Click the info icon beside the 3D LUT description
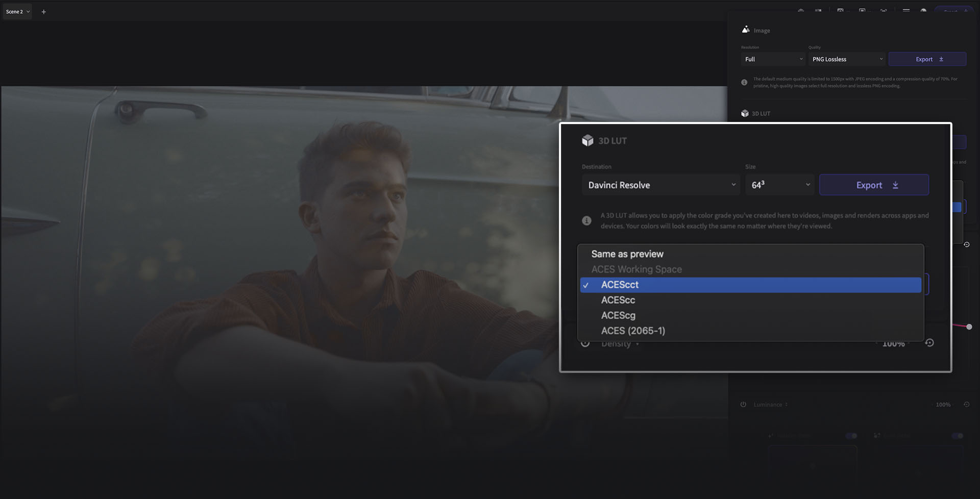The width and height of the screenshot is (980, 499). 586,220
